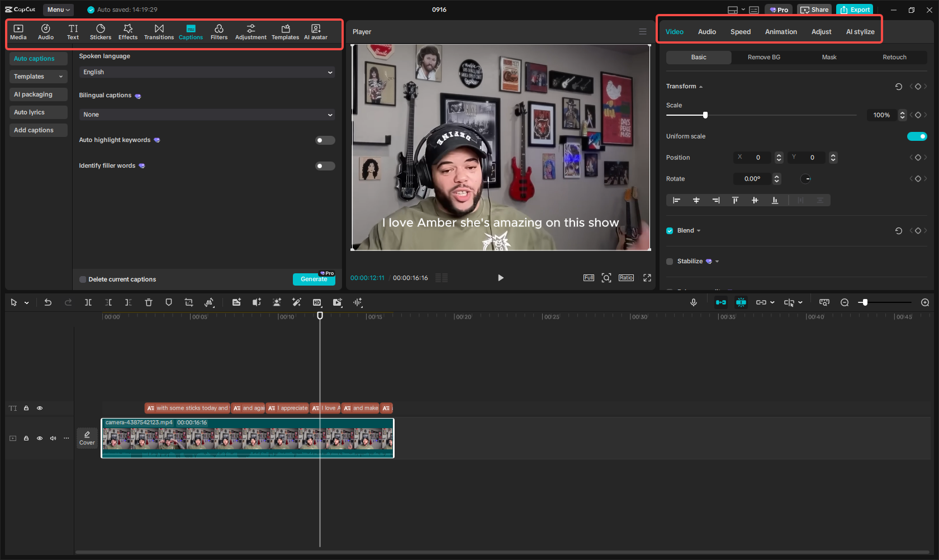Click the microphone record voiceover icon
Image resolution: width=939 pixels, height=560 pixels.
(694, 302)
